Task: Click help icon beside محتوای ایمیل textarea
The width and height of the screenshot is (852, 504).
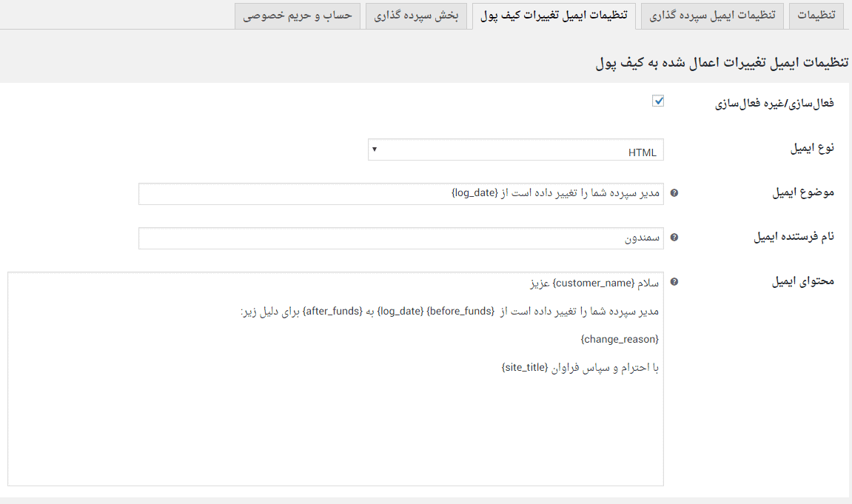Action: (x=674, y=282)
